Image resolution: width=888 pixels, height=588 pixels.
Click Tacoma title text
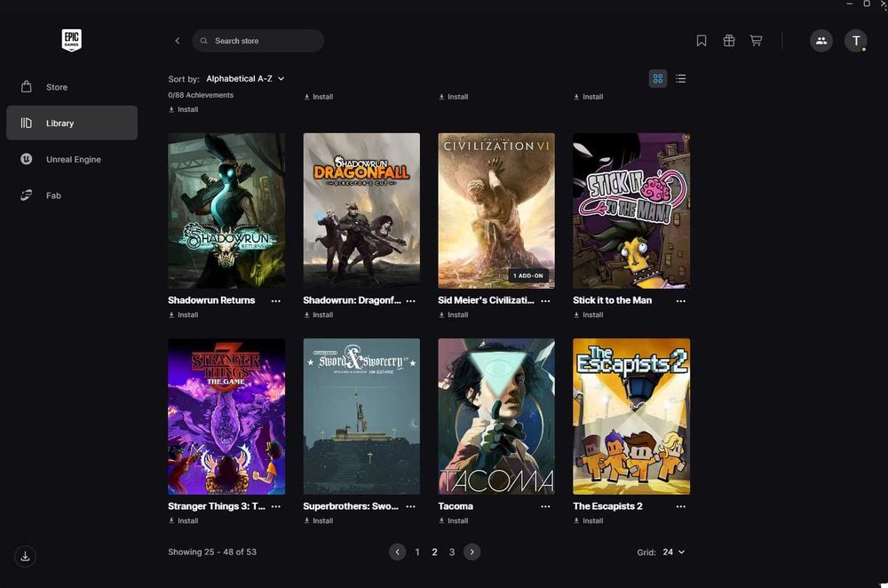tap(456, 506)
